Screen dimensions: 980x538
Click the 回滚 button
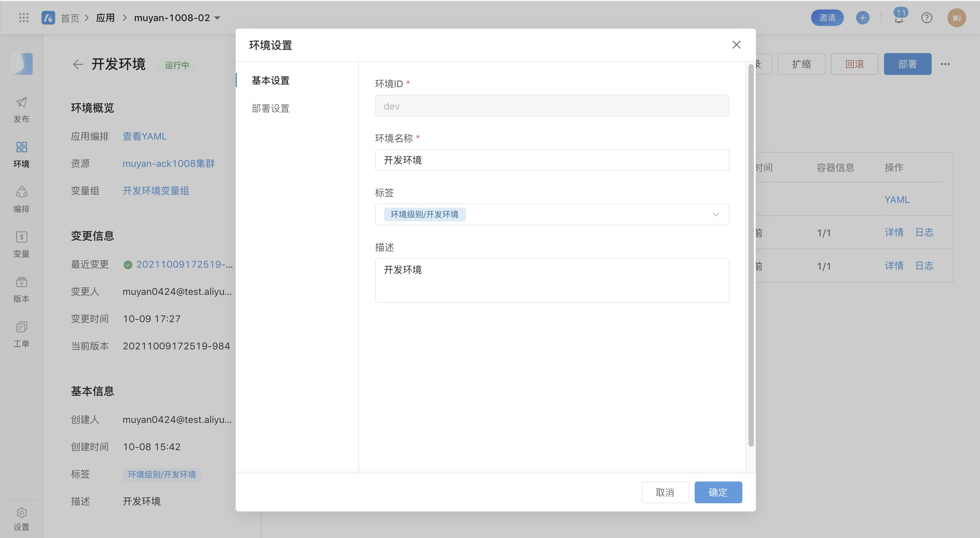click(854, 64)
